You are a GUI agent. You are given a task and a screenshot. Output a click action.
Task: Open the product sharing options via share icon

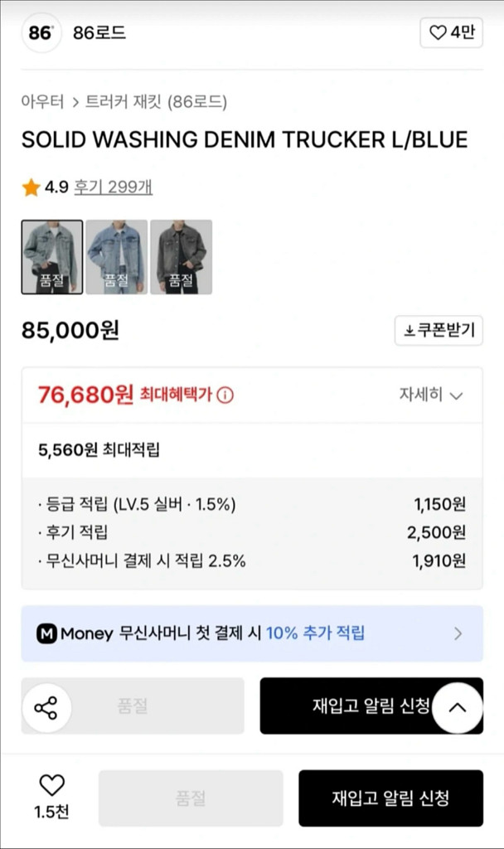tap(47, 706)
